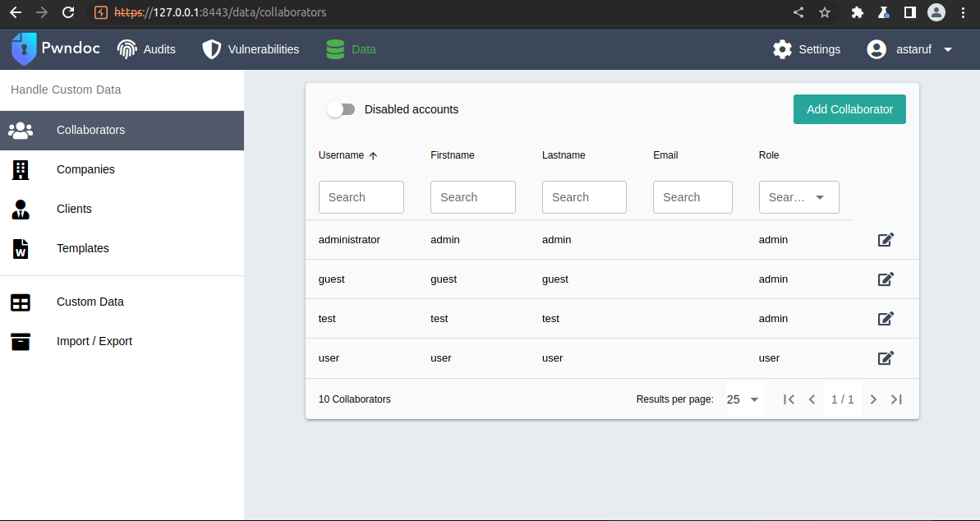980x521 pixels.
Task: Click the Templates document icon
Action: pyautogui.click(x=21, y=248)
